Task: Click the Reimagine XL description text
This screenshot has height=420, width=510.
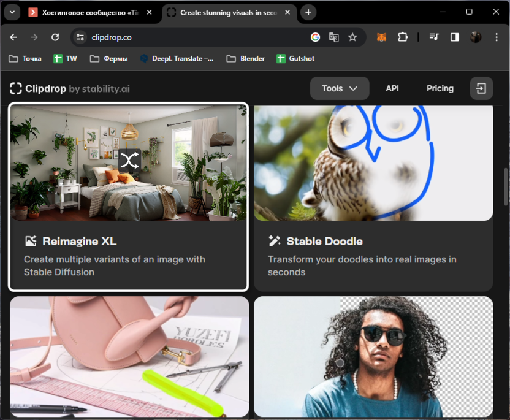Action: [x=115, y=265]
